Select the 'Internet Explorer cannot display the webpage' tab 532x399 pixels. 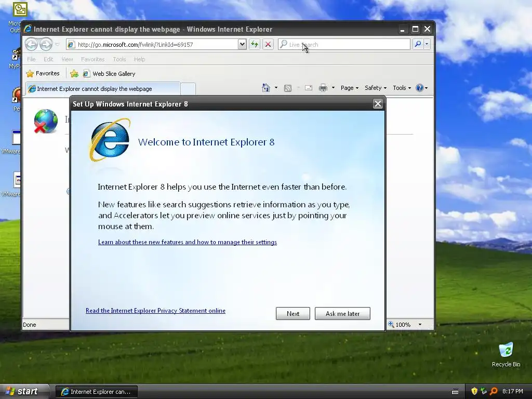pos(103,88)
